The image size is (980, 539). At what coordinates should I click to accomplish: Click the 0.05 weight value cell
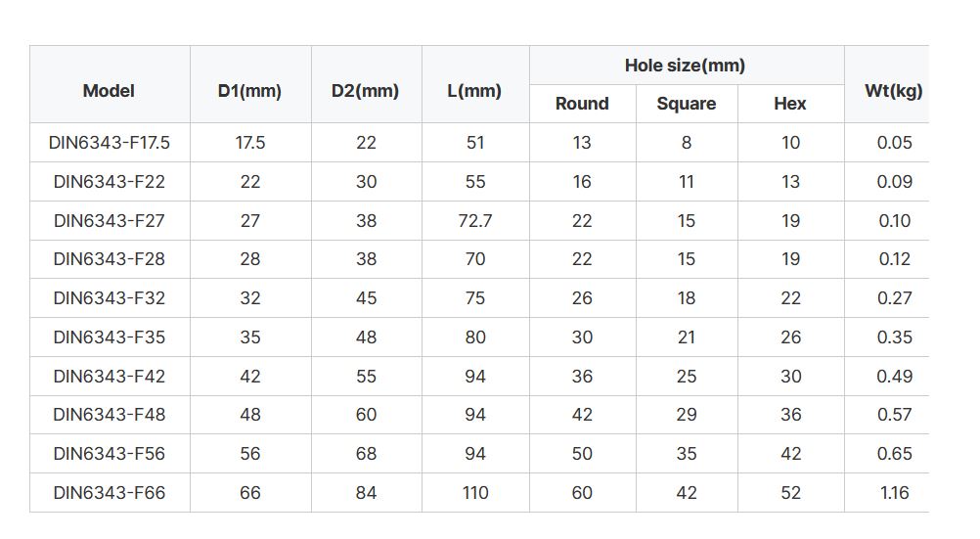click(887, 143)
